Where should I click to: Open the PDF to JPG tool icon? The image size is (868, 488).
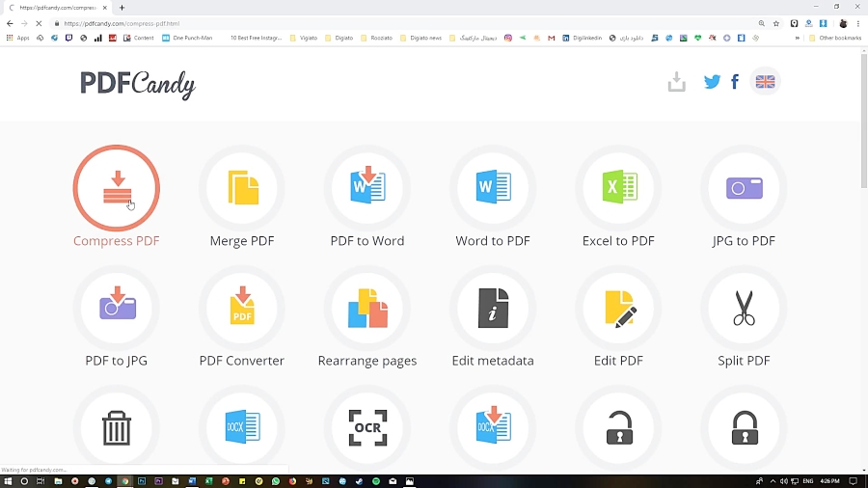point(117,309)
